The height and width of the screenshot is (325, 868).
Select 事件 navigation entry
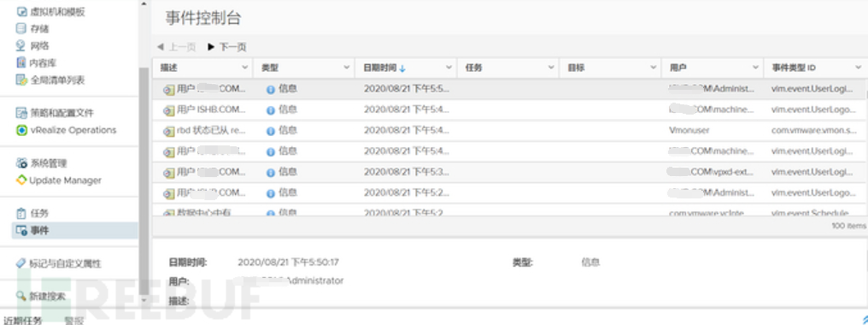[39, 231]
